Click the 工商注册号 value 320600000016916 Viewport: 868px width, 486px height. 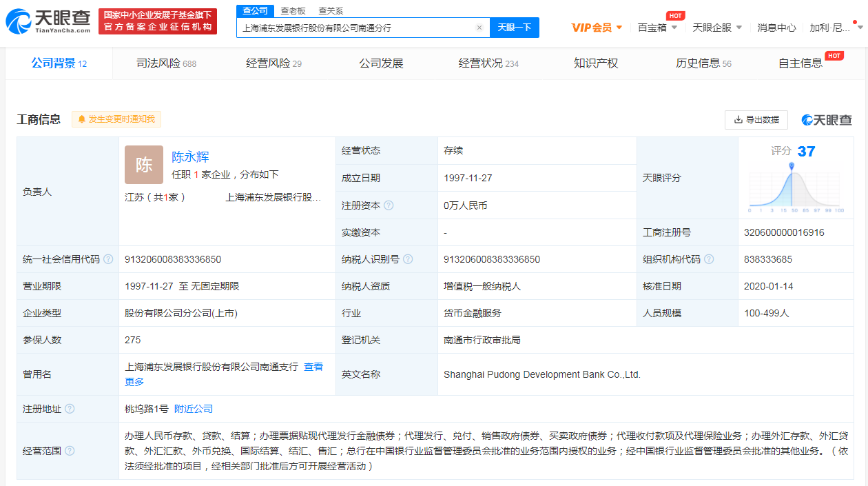coord(784,232)
